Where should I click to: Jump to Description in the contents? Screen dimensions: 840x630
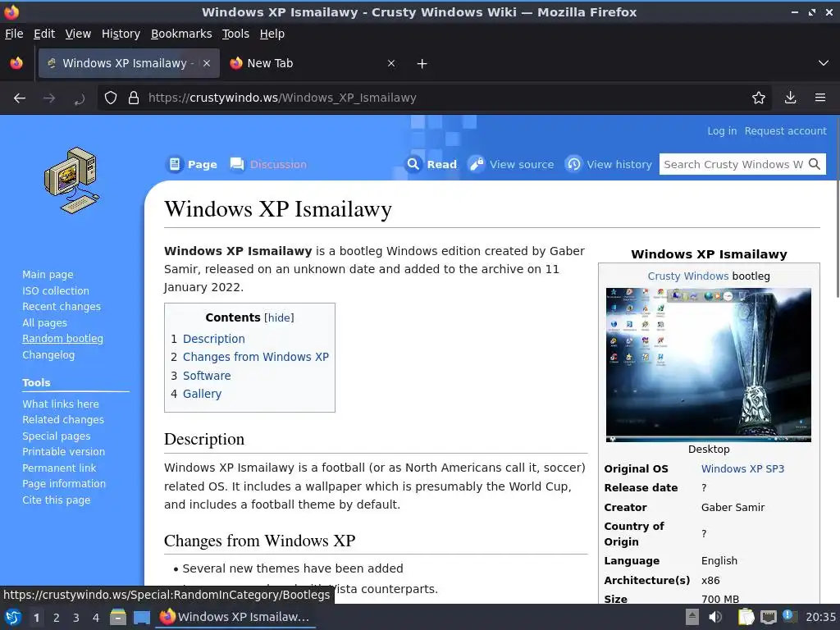(214, 339)
